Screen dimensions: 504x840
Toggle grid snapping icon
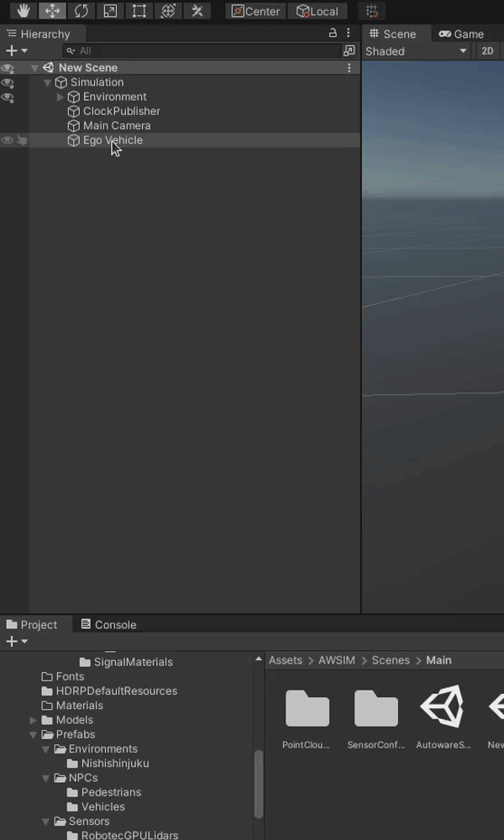[x=371, y=11]
